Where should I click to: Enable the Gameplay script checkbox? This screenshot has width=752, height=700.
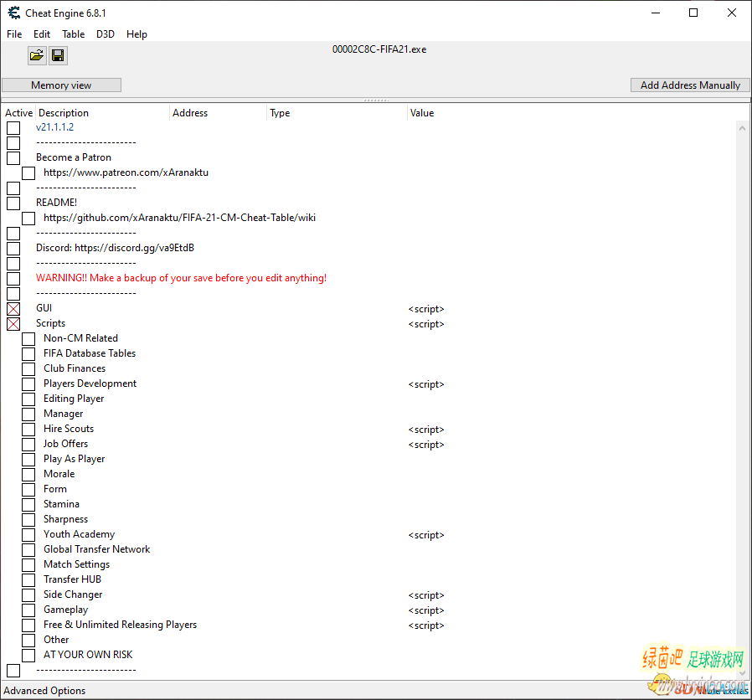point(28,610)
